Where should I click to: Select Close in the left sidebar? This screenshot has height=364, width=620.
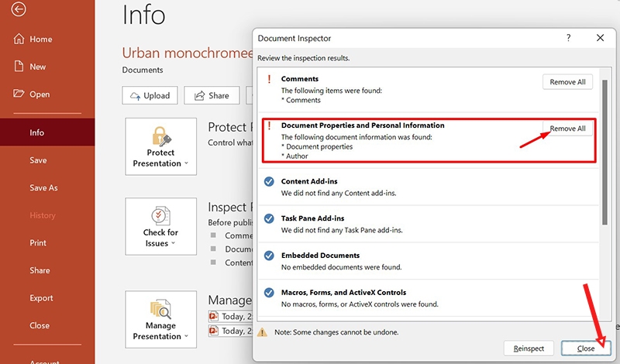tap(40, 325)
